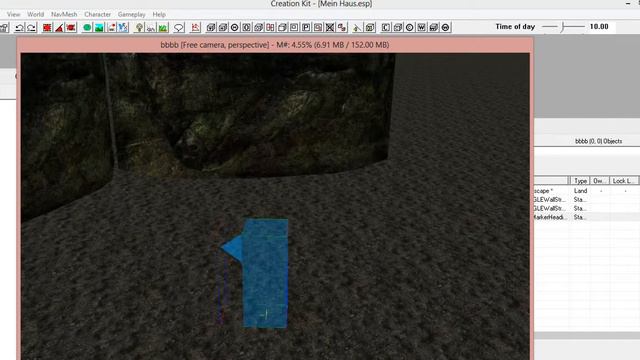640x360 pixels.
Task: Click the horizontal scrollbar below the objects list
Action: pyautogui.click(x=587, y=336)
